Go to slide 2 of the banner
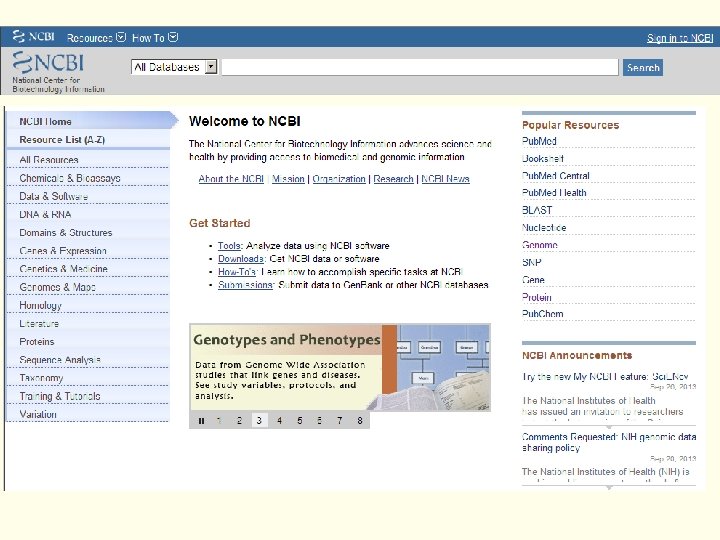 pos(239,421)
